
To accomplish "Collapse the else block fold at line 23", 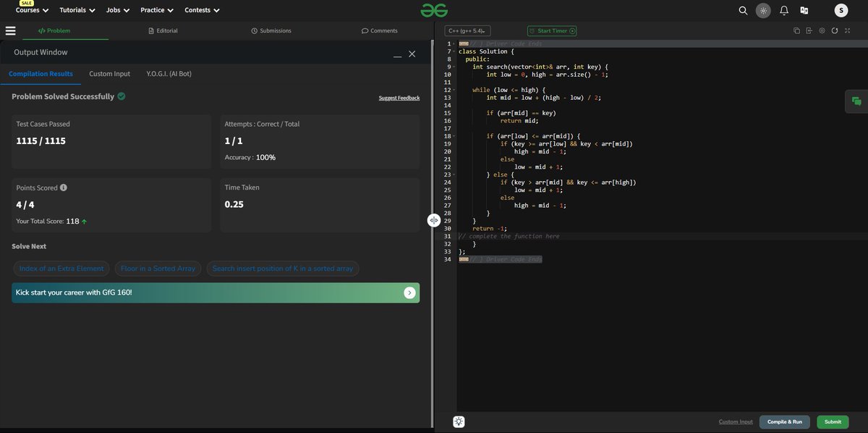I will pos(454,175).
